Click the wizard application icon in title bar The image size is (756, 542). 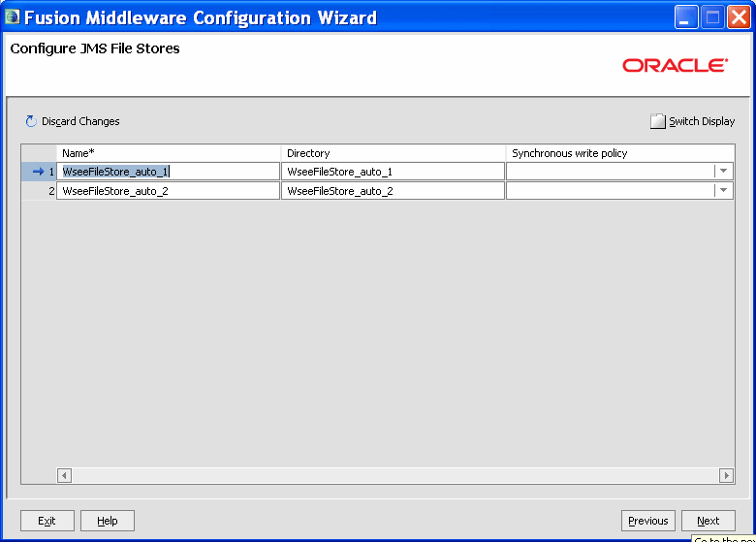click(12, 17)
